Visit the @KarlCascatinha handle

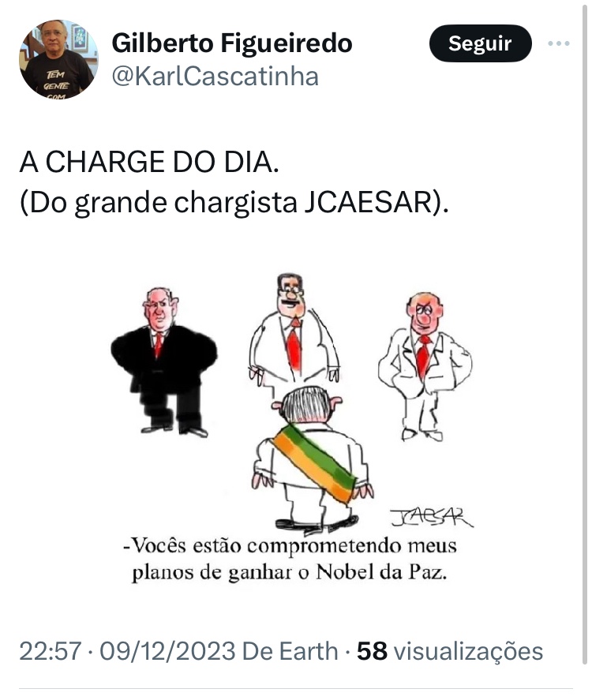click(215, 77)
